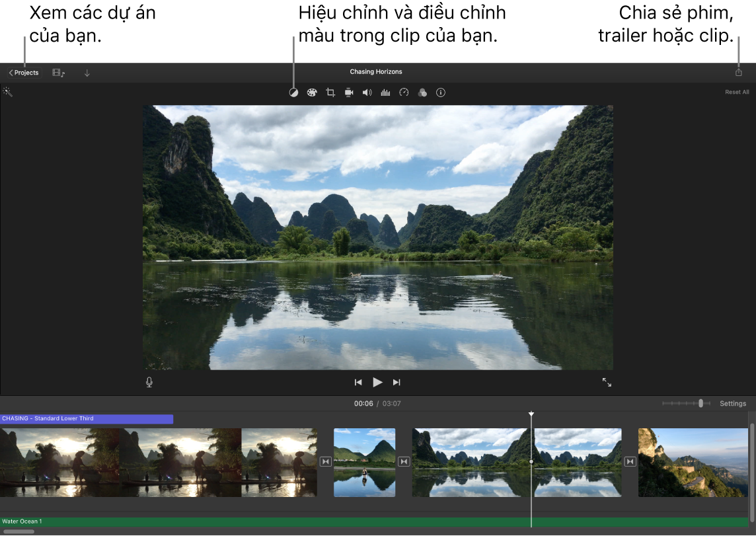The image size is (756, 536).
Task: Click Reset All adjustments
Action: click(737, 92)
